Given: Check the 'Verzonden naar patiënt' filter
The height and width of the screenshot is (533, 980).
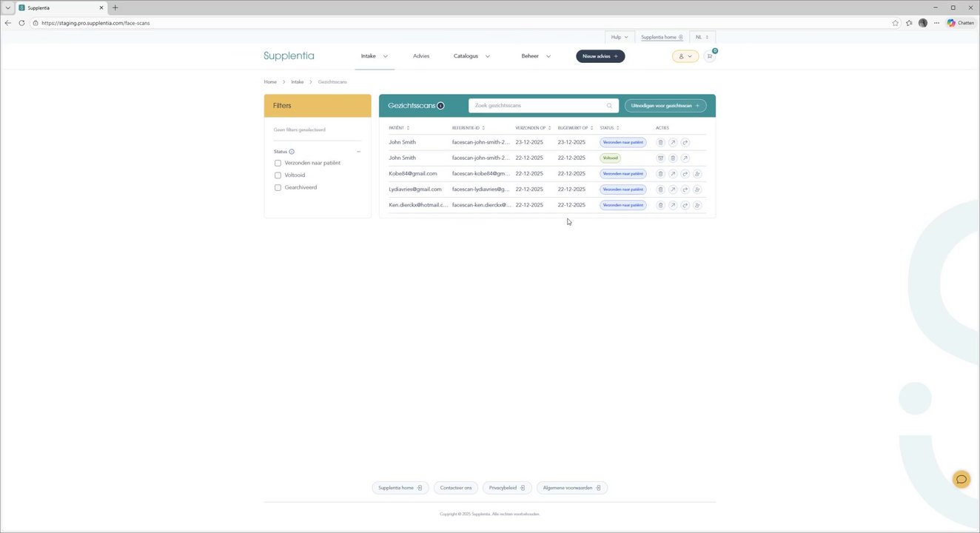Looking at the screenshot, I should tap(278, 163).
